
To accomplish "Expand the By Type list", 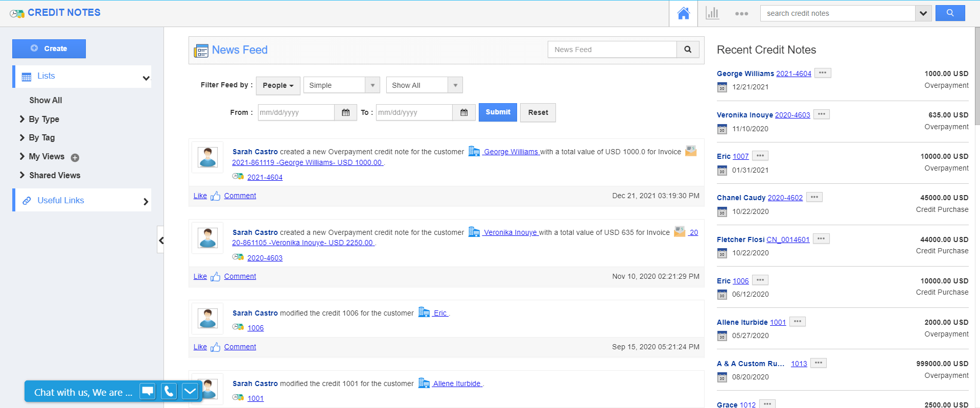I will (43, 119).
